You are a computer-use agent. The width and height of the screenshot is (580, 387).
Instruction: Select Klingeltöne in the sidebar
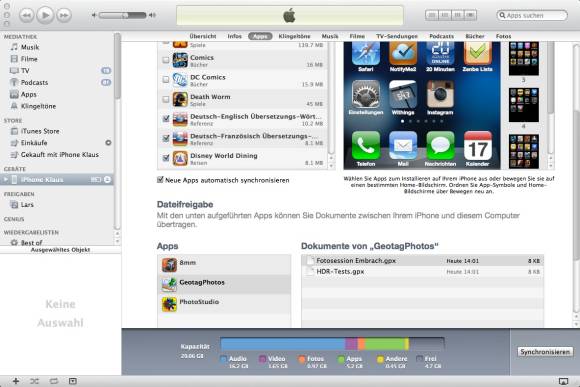38,106
